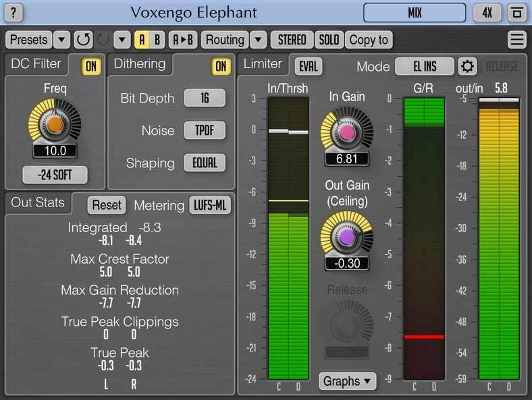The width and height of the screenshot is (532, 400).
Task: Toggle the disabled RELEASE button
Action: click(x=502, y=66)
